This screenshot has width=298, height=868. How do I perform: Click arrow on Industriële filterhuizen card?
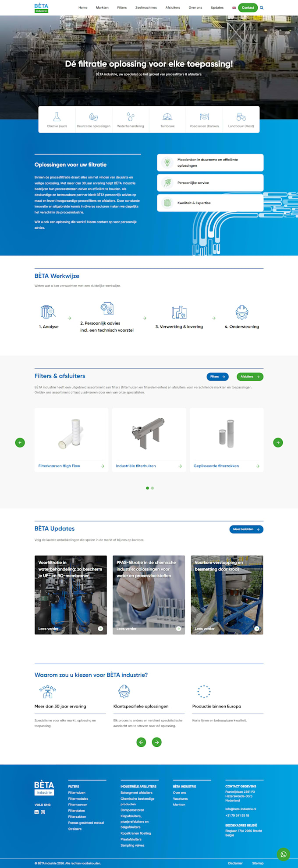pyautogui.click(x=180, y=466)
